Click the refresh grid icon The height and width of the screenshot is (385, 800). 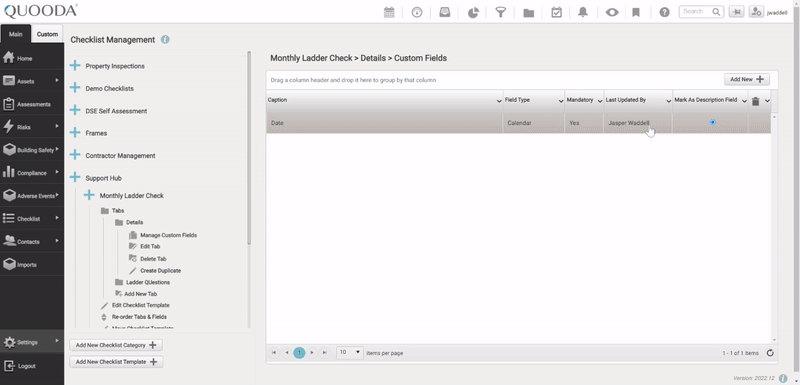pyautogui.click(x=770, y=353)
